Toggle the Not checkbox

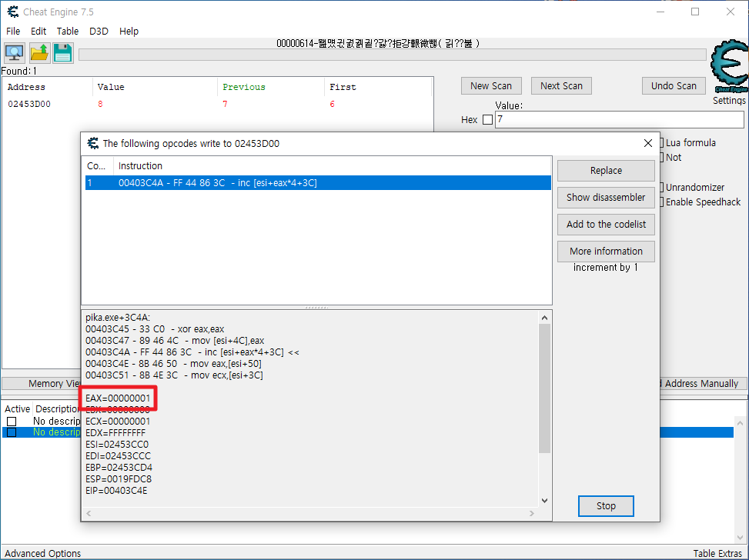tap(661, 158)
